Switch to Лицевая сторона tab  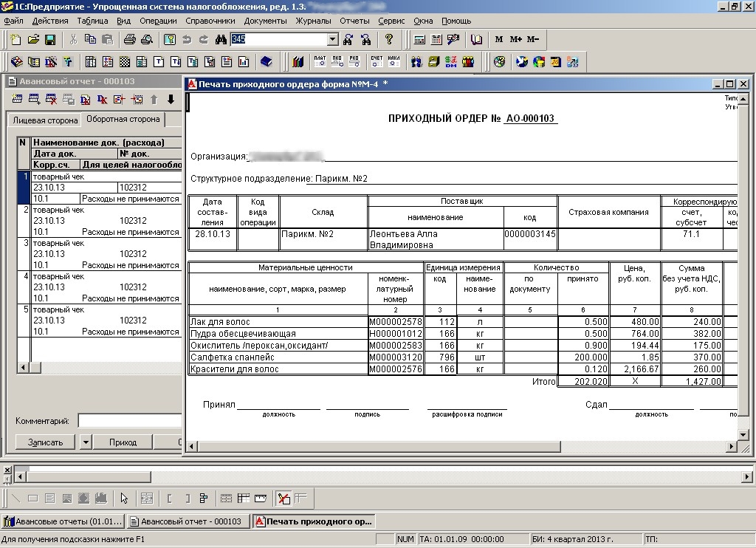[45, 120]
